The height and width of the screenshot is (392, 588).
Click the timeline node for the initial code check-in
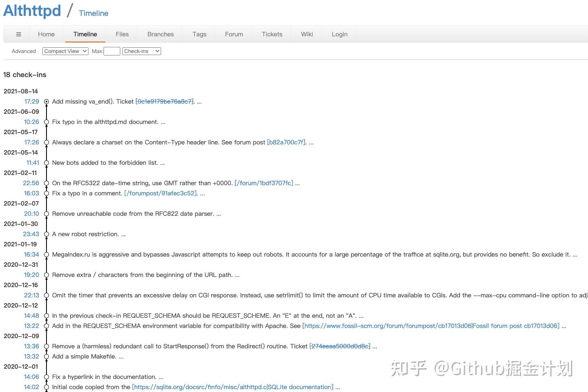click(46, 387)
